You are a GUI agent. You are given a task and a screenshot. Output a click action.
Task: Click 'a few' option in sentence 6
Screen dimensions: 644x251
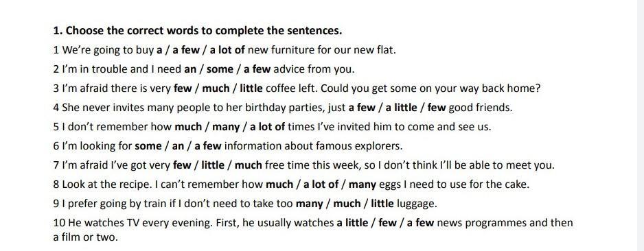[x=208, y=146]
